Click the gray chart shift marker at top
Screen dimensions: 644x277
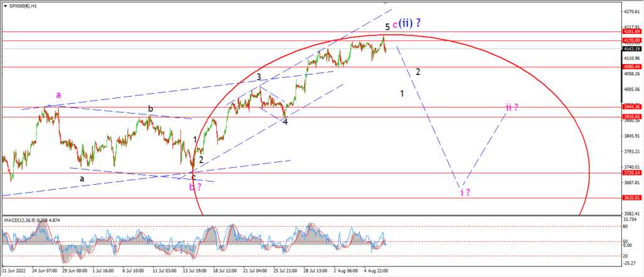coord(386,2)
